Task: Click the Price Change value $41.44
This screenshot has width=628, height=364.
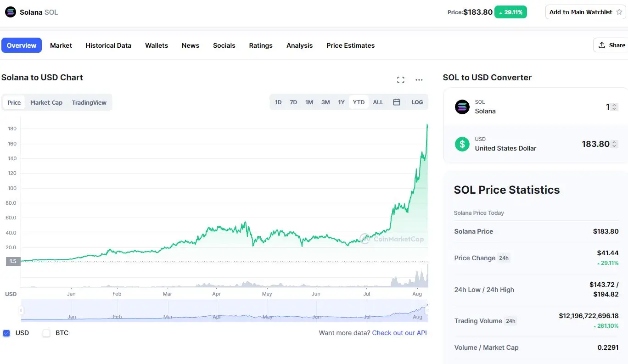Action: (x=608, y=253)
